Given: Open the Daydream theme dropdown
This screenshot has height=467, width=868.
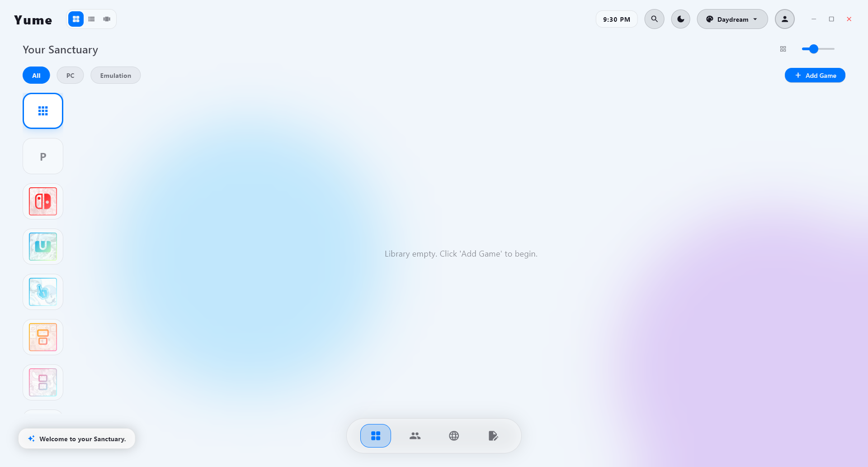Looking at the screenshot, I should click(x=732, y=19).
